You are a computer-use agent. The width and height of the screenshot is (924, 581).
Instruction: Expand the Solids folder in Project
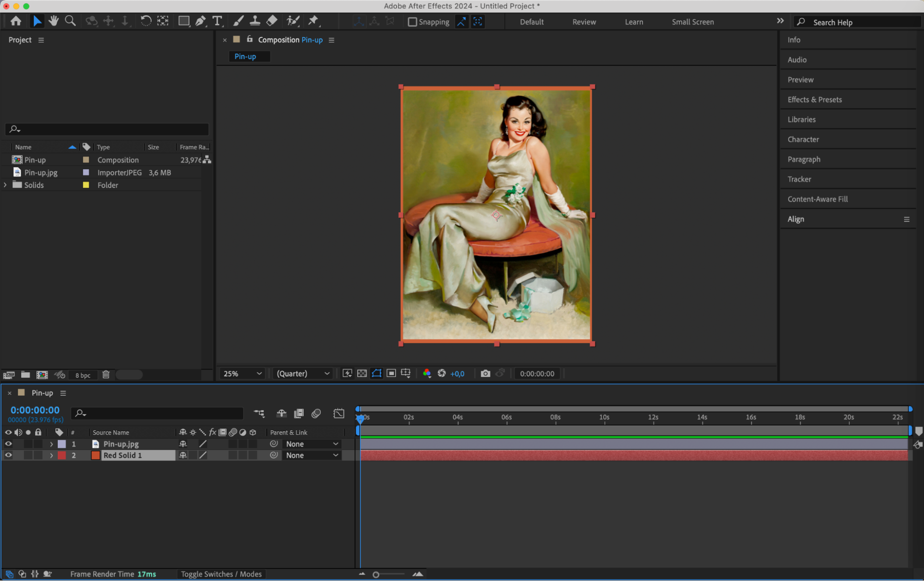(x=5, y=185)
